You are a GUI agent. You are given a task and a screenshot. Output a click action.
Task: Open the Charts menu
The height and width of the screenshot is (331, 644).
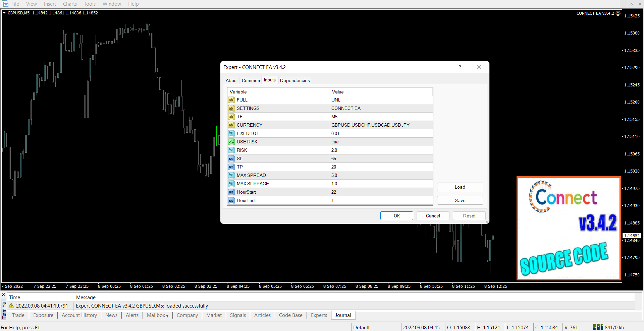tap(70, 4)
